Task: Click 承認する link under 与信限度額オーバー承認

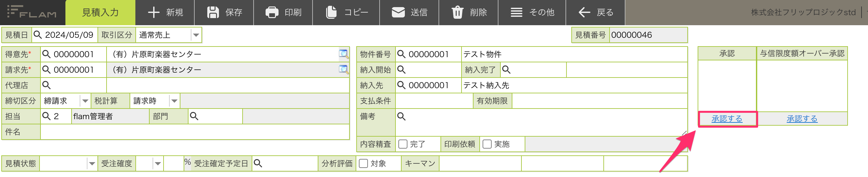Action: click(x=802, y=119)
